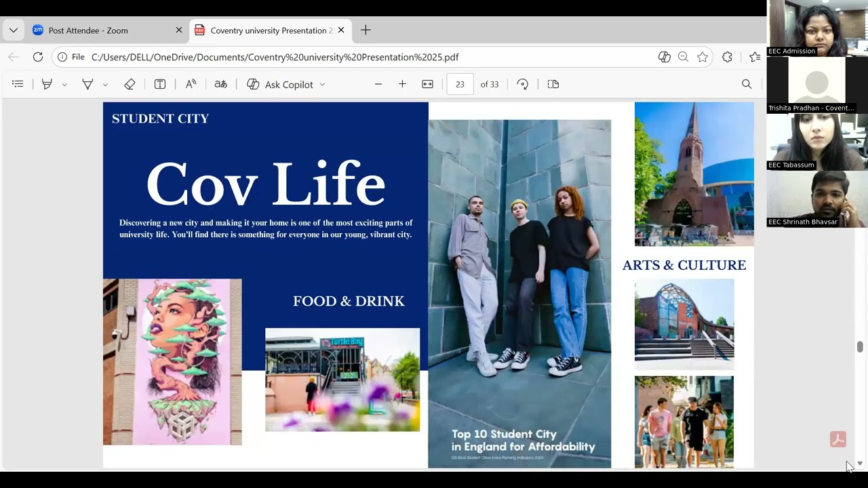This screenshot has width=868, height=488.
Task: Select the Coventry university Presentation tab
Action: 270,30
